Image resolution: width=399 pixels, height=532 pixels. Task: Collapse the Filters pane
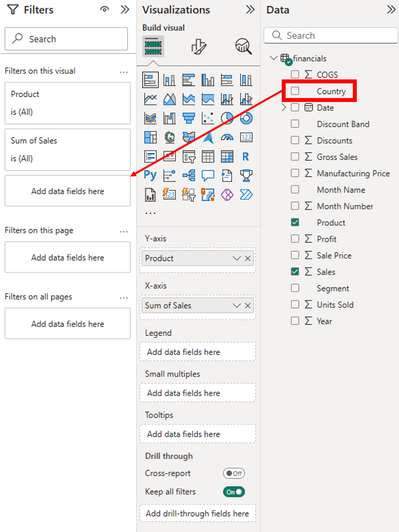point(125,9)
